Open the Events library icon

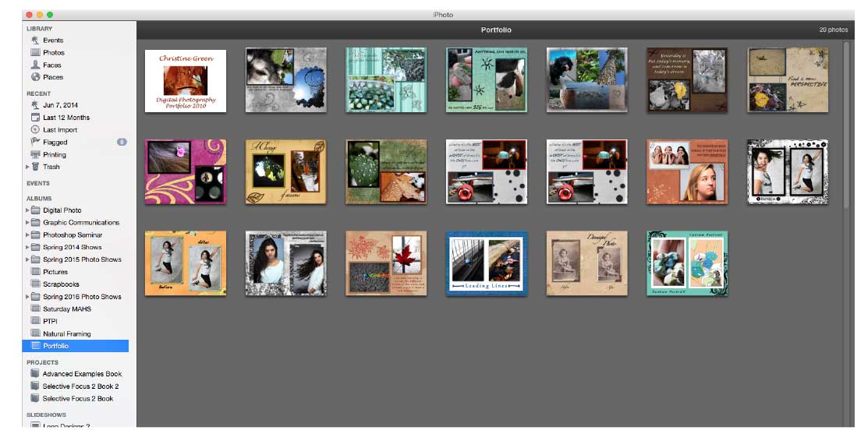point(35,41)
